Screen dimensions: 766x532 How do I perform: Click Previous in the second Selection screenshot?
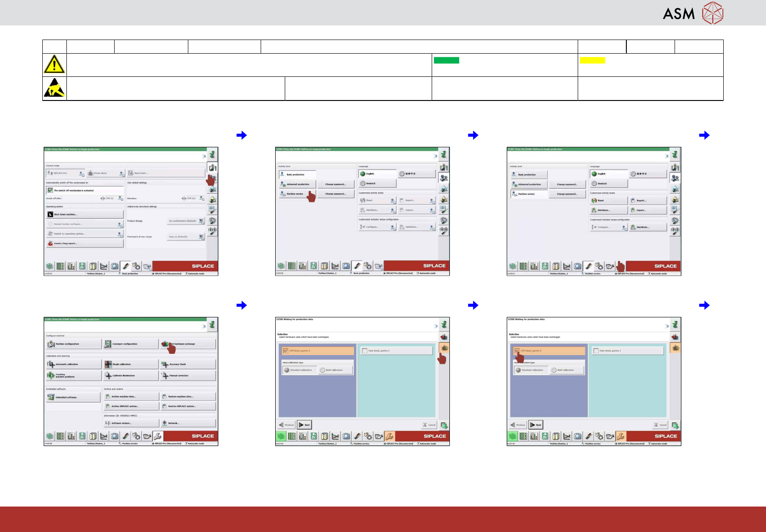[518, 425]
